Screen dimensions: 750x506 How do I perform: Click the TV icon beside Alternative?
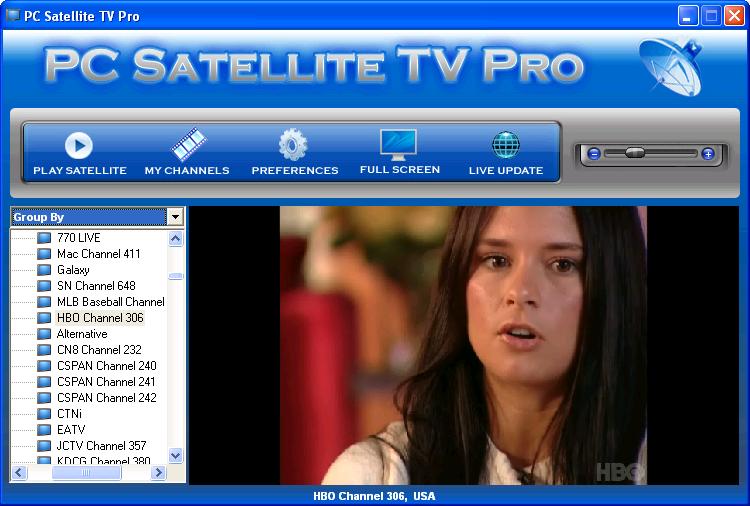[x=44, y=334]
